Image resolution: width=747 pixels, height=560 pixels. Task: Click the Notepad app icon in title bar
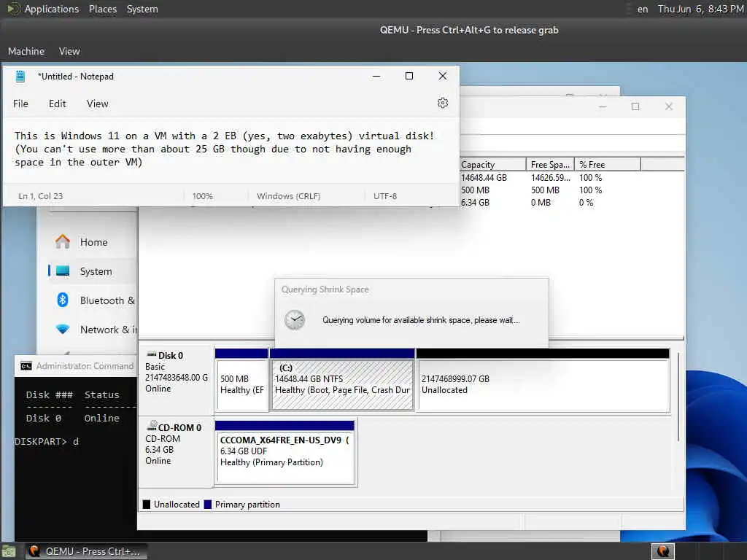pos(20,76)
